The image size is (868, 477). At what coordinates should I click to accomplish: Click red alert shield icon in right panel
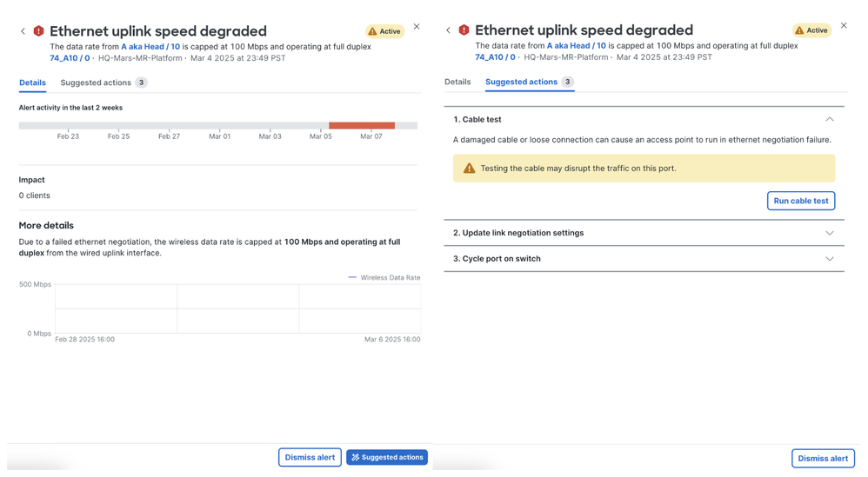[x=464, y=30]
